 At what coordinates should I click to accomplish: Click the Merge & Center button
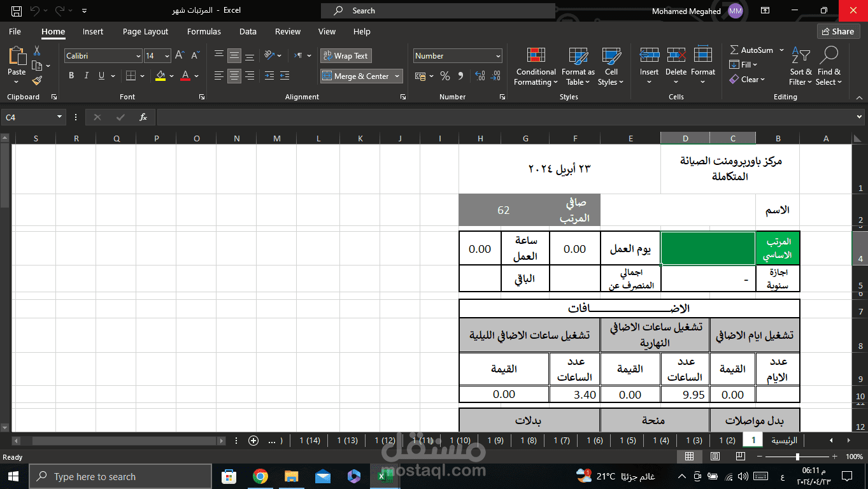356,76
